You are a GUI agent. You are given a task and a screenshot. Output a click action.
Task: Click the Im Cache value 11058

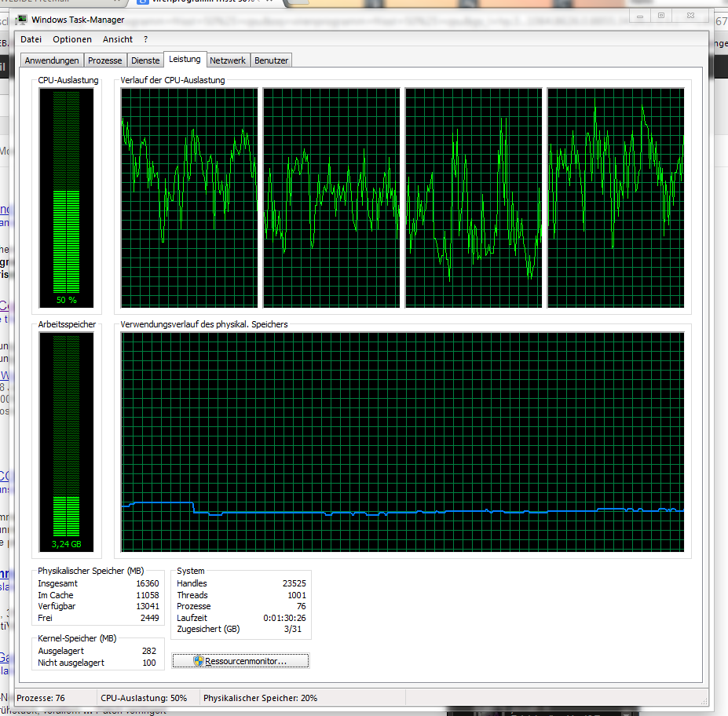tap(147, 595)
